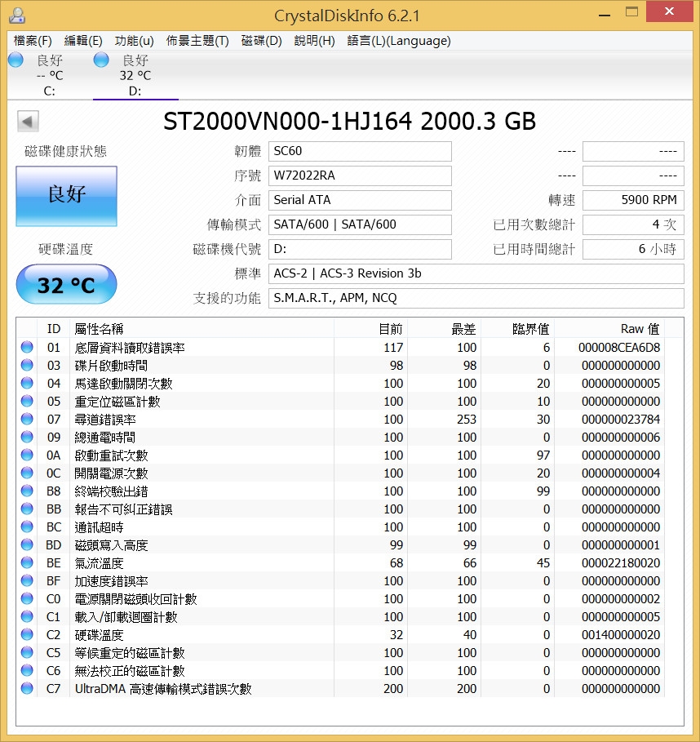
Task: Click status orb of attribute 05 row
Action: [27, 402]
